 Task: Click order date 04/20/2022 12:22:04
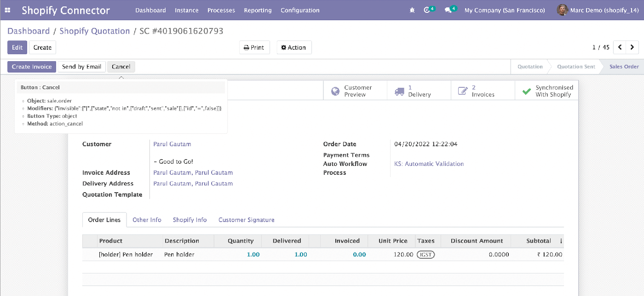(425, 144)
